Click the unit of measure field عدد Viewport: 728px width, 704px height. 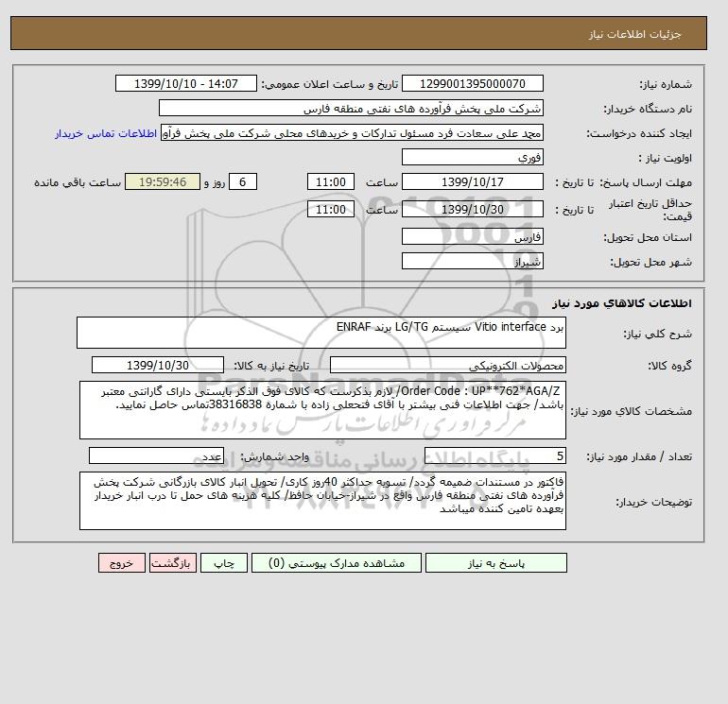pyautogui.click(x=156, y=455)
